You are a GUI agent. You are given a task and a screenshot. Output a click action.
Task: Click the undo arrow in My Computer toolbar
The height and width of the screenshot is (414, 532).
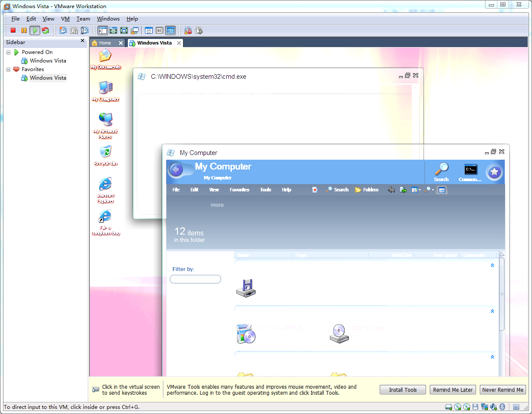click(391, 190)
